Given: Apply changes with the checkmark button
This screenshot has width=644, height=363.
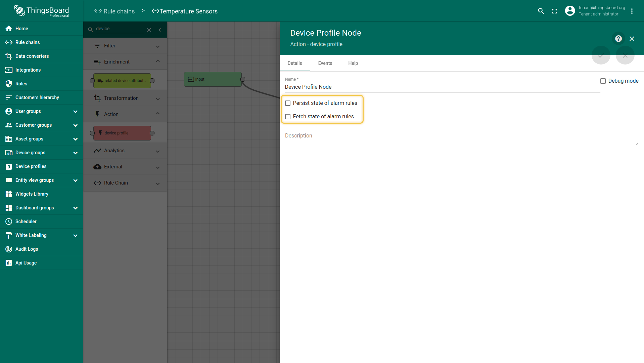Looking at the screenshot, I should tap(601, 55).
